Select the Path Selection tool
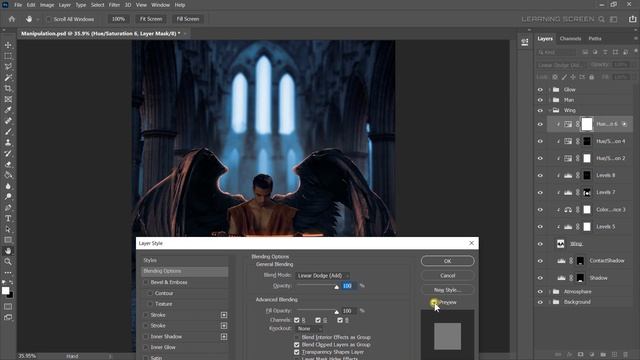Screen dimensions: 640x360 (8, 229)
